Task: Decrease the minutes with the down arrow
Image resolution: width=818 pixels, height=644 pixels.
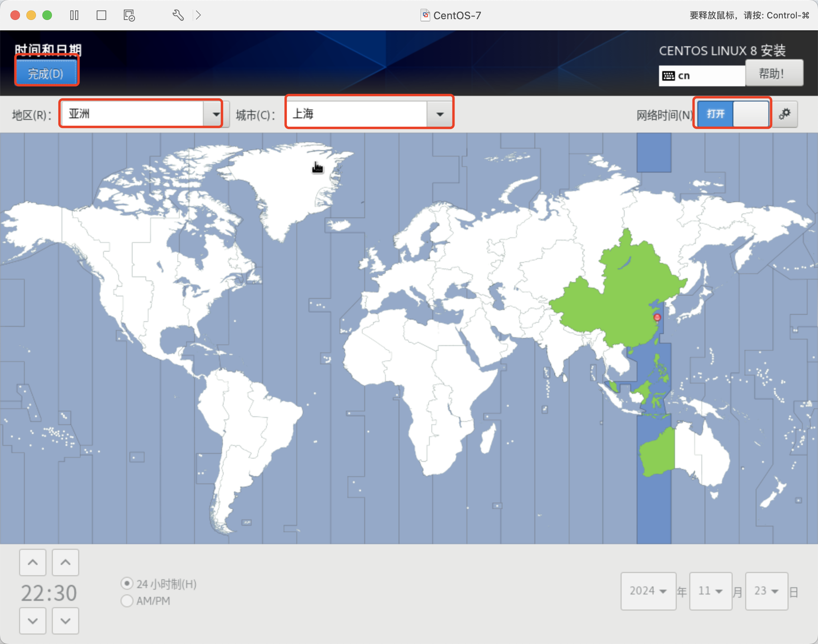Action: [66, 620]
